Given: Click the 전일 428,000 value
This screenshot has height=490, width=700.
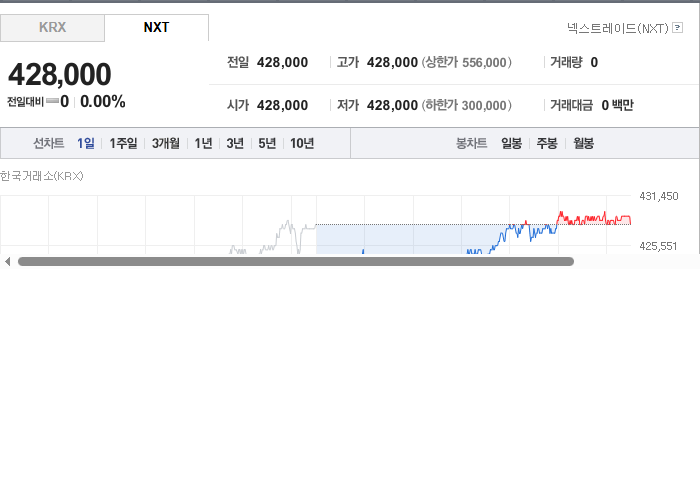Looking at the screenshot, I should point(282,62).
